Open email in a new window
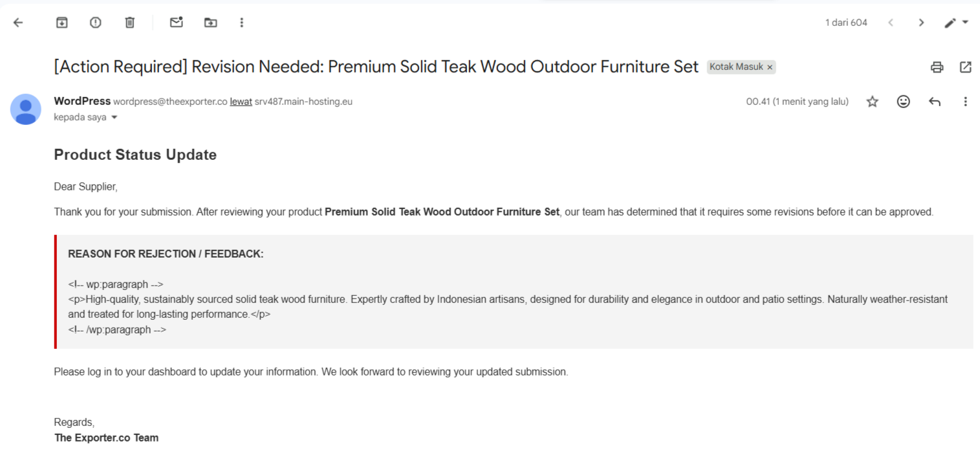980x459 pixels. [966, 67]
